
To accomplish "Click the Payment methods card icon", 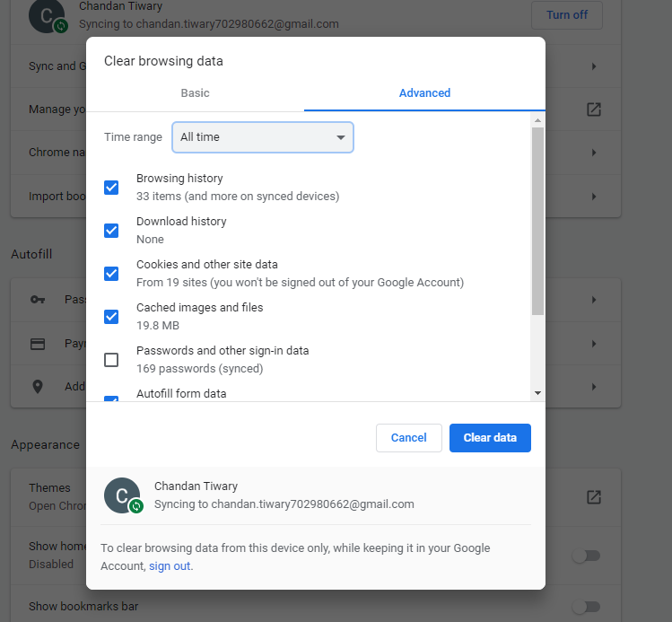I will coord(38,344).
